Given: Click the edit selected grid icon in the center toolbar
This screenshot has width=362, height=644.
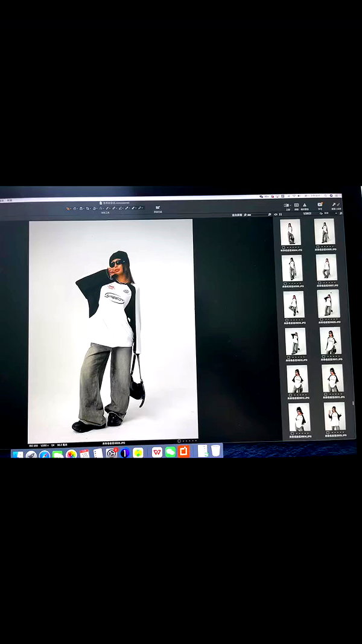Looking at the screenshot, I should 157,208.
